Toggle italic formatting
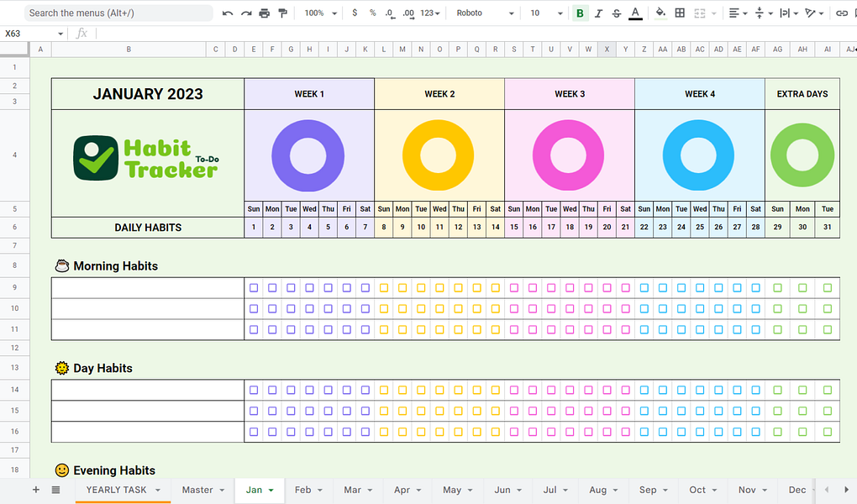This screenshot has height=504, width=857. (x=598, y=13)
